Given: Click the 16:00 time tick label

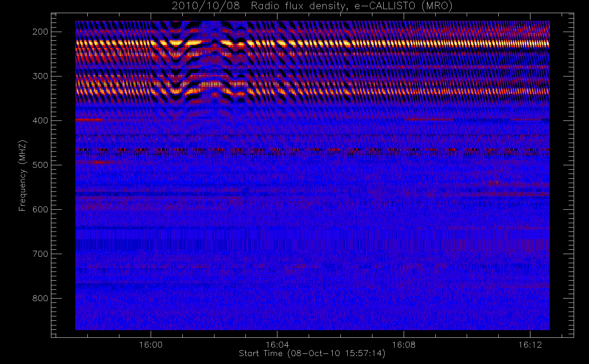Looking at the screenshot, I should (x=151, y=345).
